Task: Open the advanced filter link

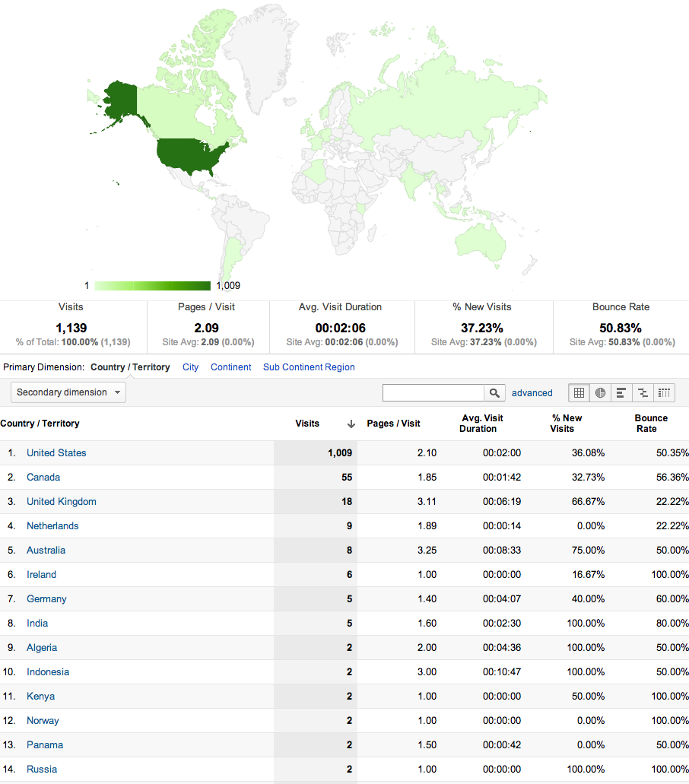Action: 532,393
